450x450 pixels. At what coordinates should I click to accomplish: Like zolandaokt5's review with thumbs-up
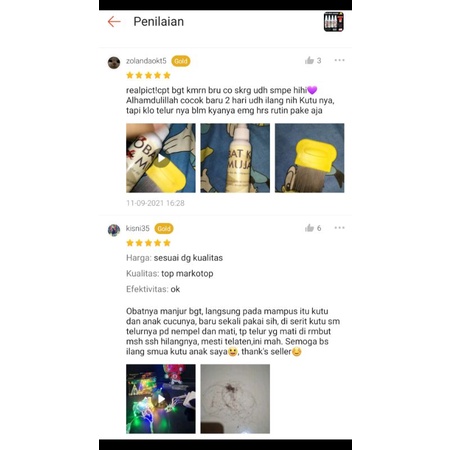coord(309,60)
